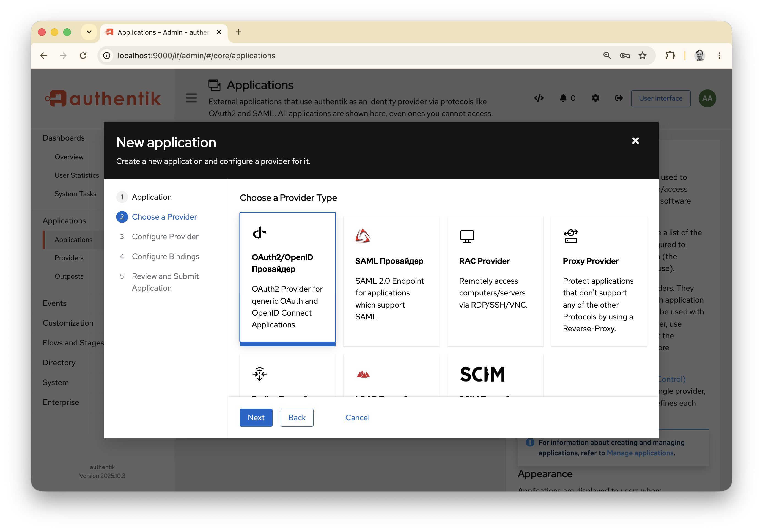This screenshot has width=763, height=532.
Task: Expand the Enterprise sidebar section
Action: tap(61, 402)
